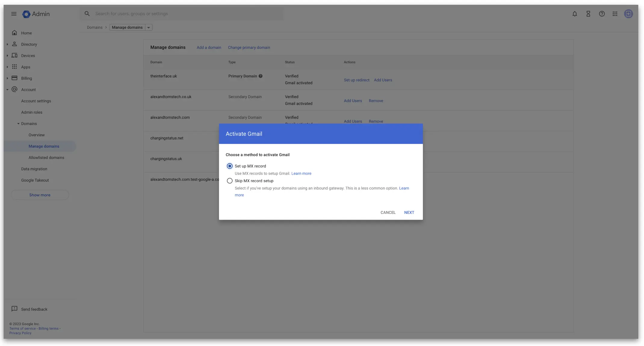The image size is (644, 346).
Task: Open the tasks hourglass icon
Action: click(x=588, y=14)
